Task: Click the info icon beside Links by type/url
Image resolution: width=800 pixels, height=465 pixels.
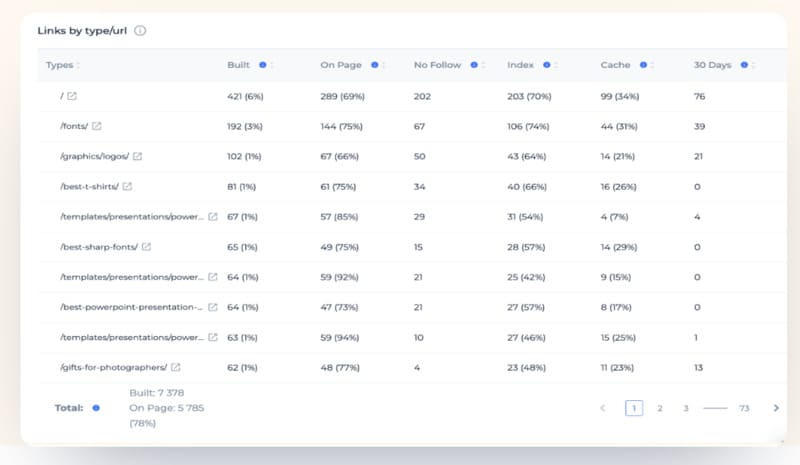Action: point(140,31)
